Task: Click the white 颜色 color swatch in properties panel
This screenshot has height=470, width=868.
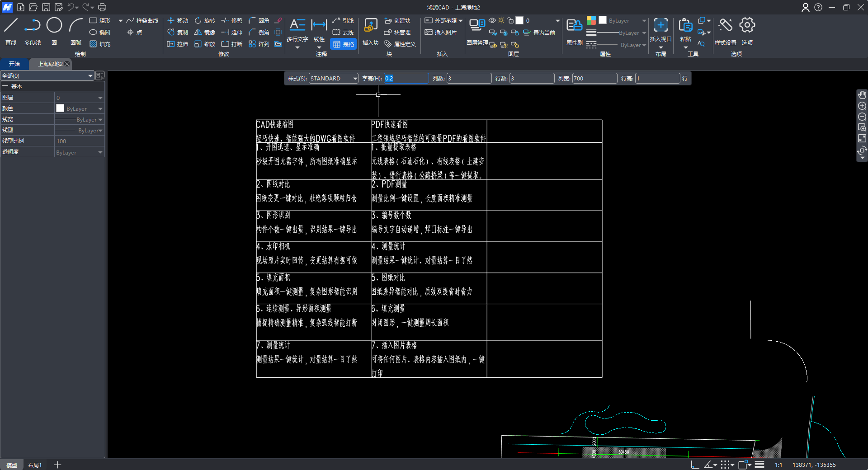Action: [60, 108]
